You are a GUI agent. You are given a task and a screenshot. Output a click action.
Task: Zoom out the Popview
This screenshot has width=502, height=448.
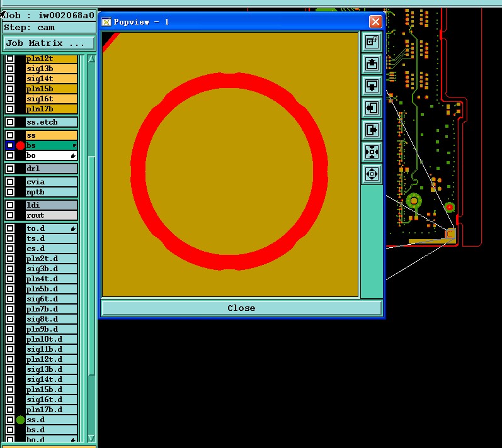(x=372, y=174)
